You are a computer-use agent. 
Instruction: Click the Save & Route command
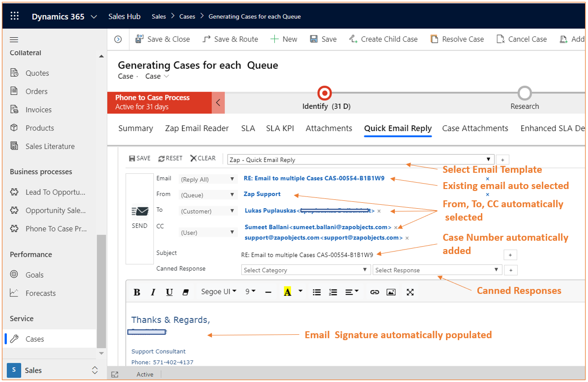(230, 39)
